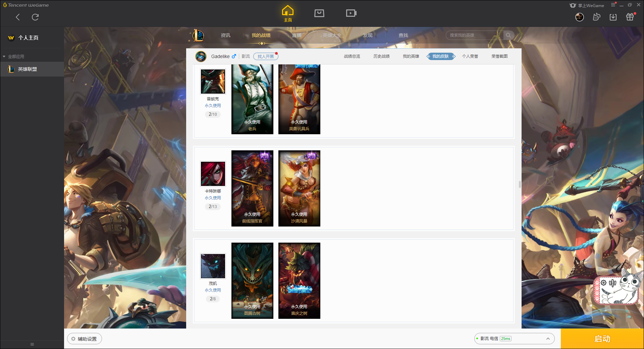Open the 查找 tab

click(x=403, y=35)
